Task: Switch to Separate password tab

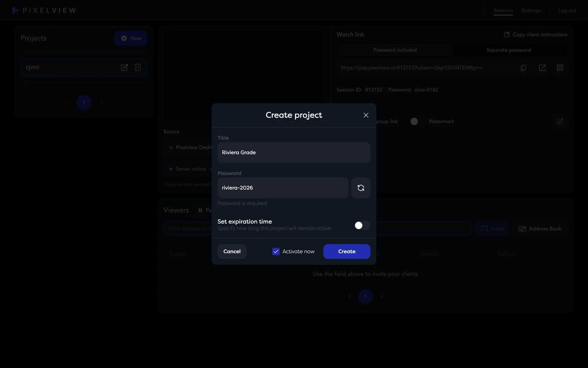Action: tap(509, 50)
